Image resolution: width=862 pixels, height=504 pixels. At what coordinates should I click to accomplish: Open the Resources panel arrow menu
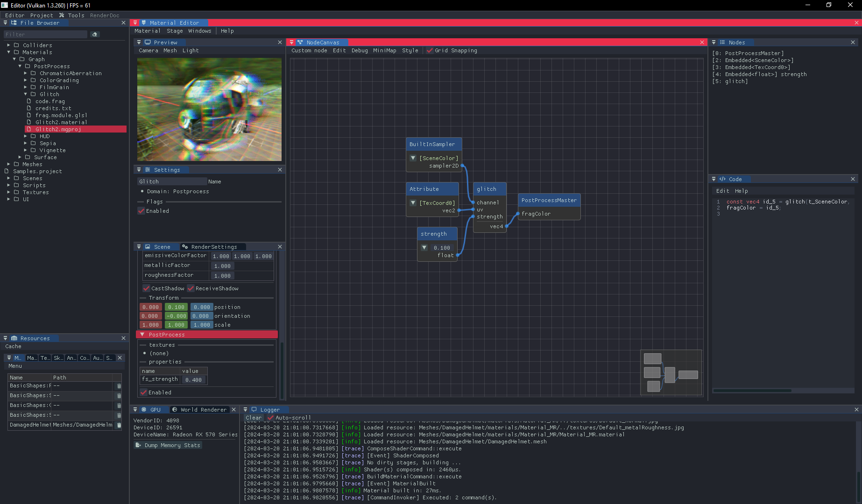click(x=5, y=338)
